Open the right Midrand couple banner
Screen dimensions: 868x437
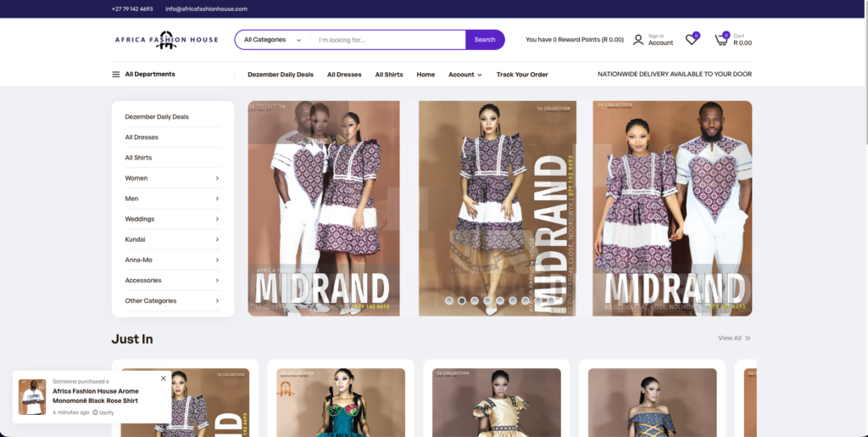pyautogui.click(x=672, y=208)
